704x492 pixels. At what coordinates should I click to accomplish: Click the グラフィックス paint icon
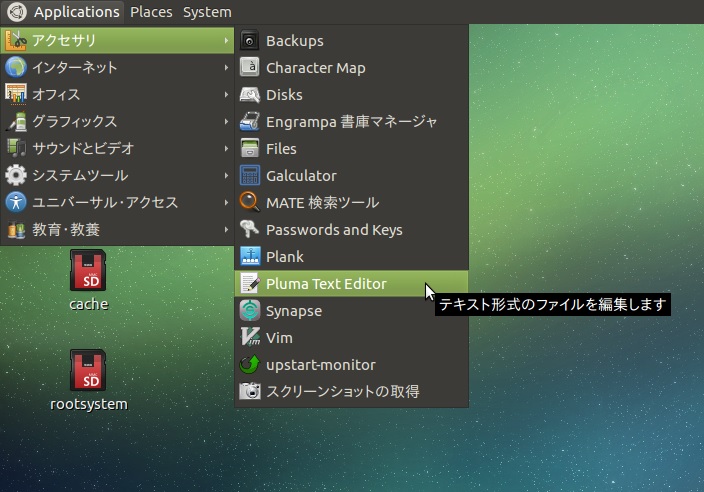[x=16, y=121]
